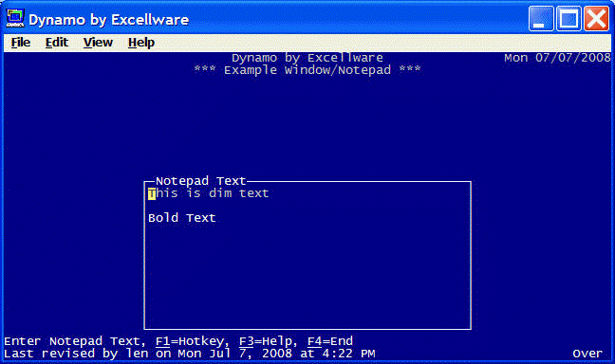Image resolution: width=615 pixels, height=364 pixels.
Task: Open the View menu
Action: 98,43
